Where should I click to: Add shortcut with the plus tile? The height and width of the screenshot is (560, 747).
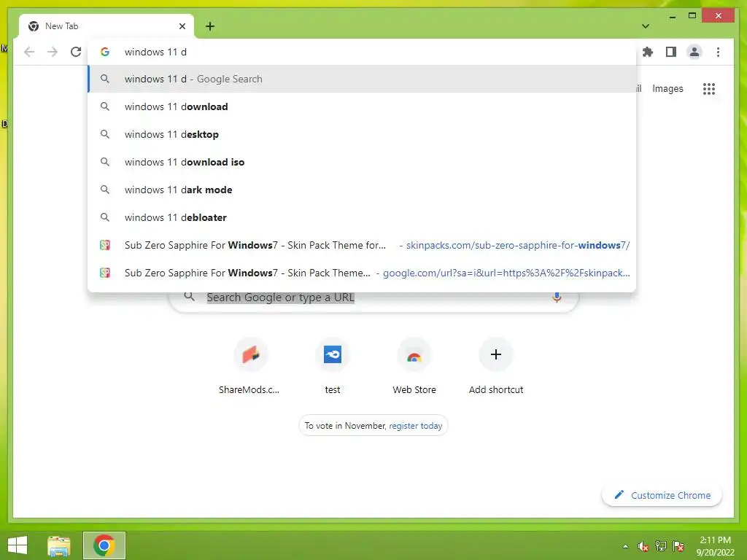coord(496,367)
